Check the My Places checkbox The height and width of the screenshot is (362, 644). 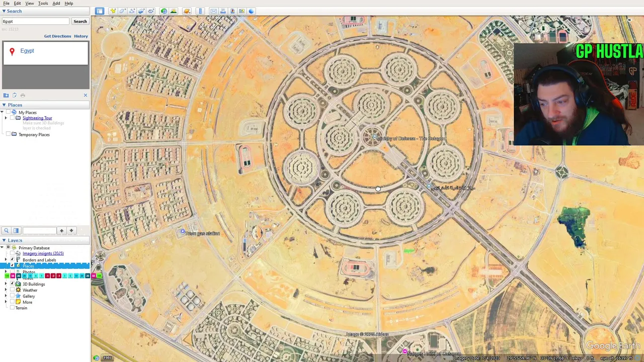click(x=8, y=112)
